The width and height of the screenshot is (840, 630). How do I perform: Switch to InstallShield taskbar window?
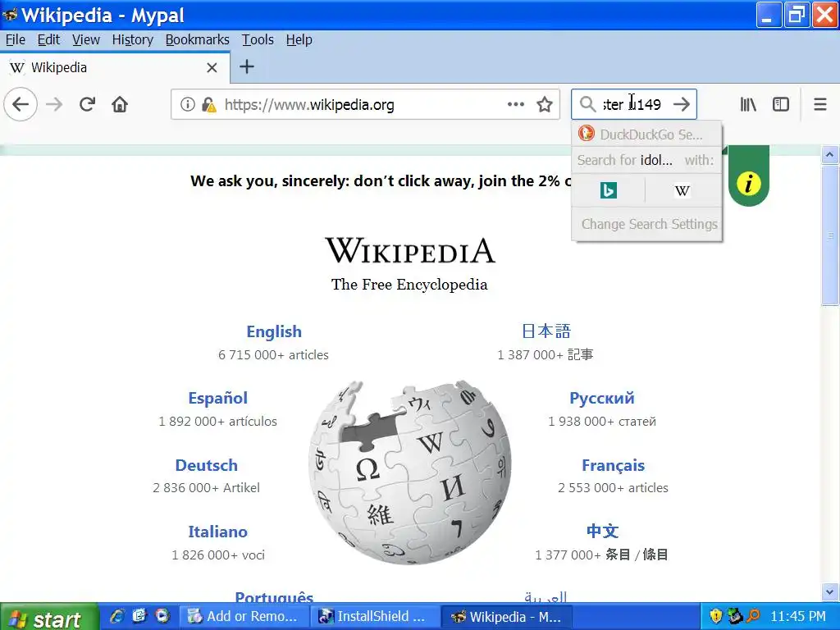[375, 617]
